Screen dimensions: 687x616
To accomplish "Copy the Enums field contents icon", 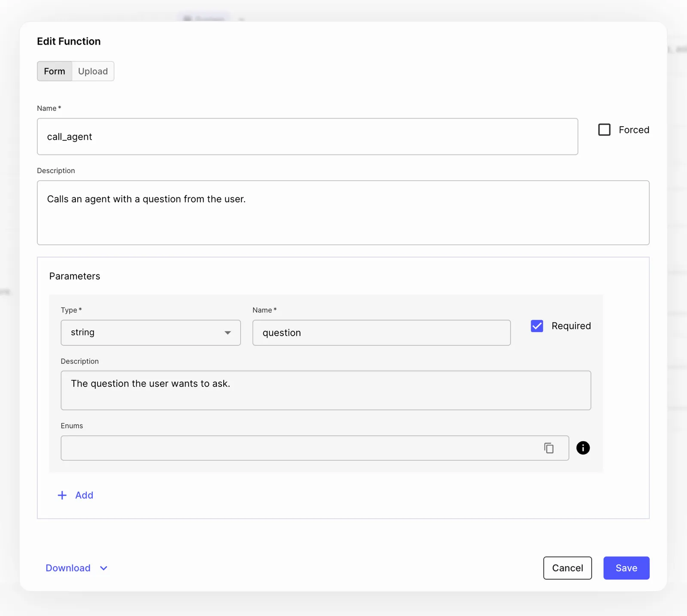I will pos(549,448).
